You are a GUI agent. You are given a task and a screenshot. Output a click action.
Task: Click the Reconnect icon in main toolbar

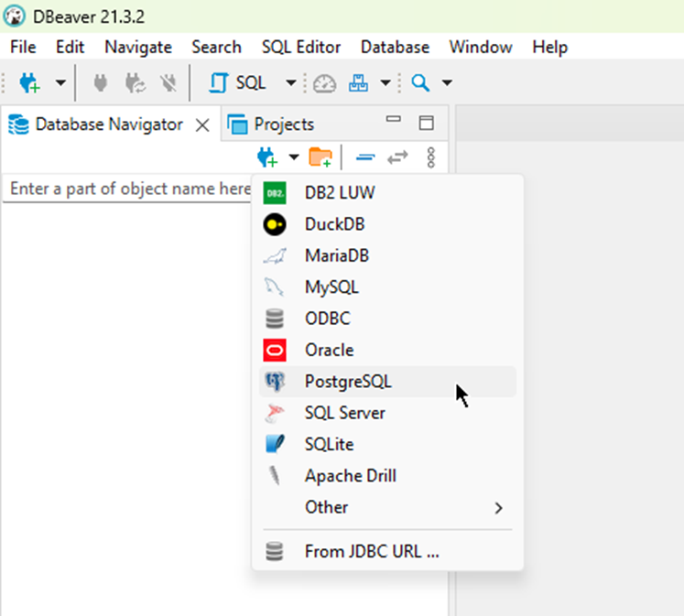point(135,82)
